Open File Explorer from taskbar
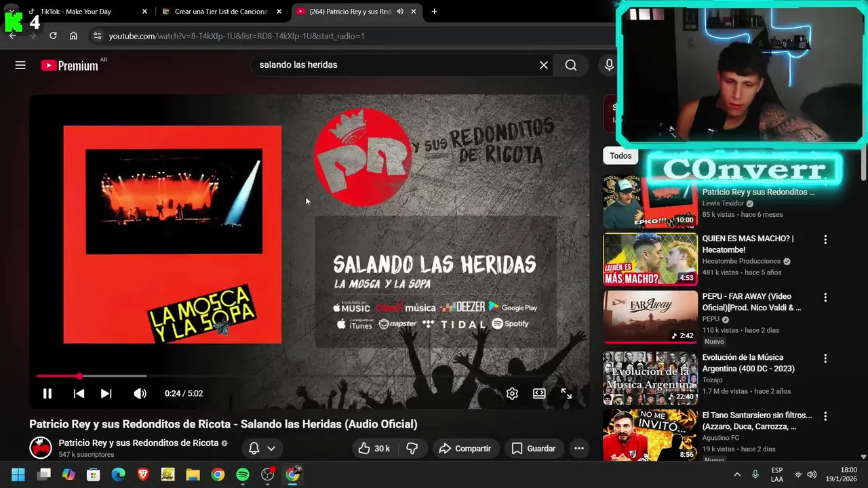The height and width of the screenshot is (488, 868). 193,475
